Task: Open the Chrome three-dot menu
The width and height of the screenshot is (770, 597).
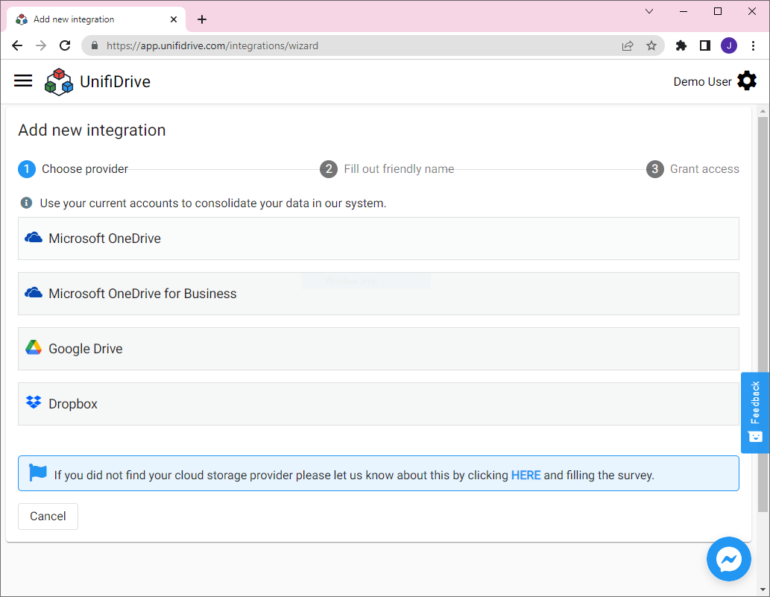Action: click(x=753, y=46)
